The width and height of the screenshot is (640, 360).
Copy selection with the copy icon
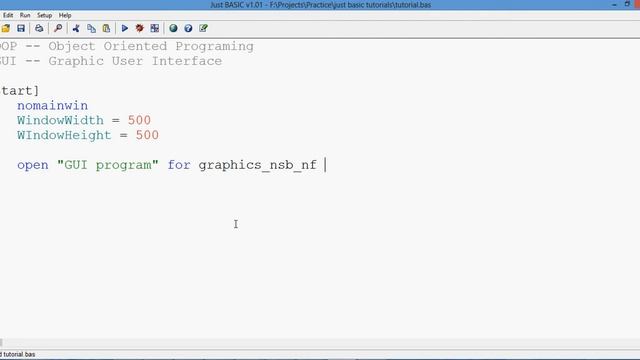91,28
